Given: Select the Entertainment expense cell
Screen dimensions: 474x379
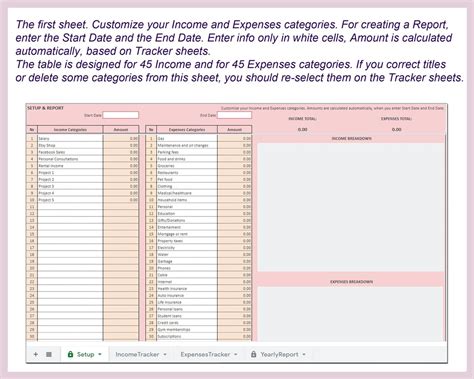Looking at the screenshot, I should pyautogui.click(x=187, y=227).
